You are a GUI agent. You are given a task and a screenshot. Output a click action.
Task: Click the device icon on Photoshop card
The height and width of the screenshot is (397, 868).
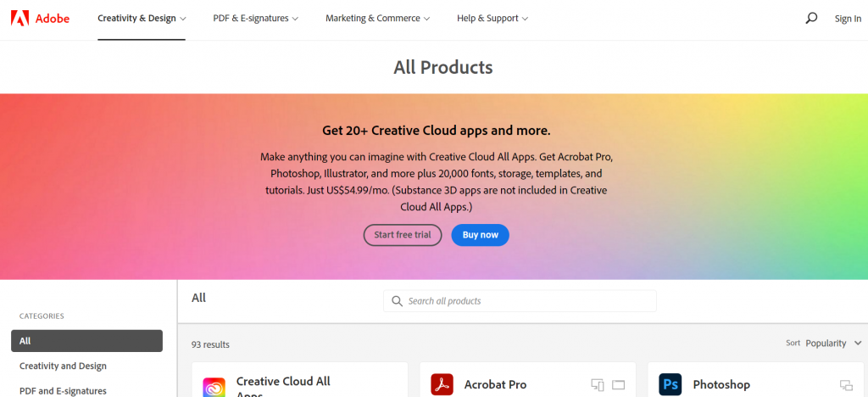point(846,385)
